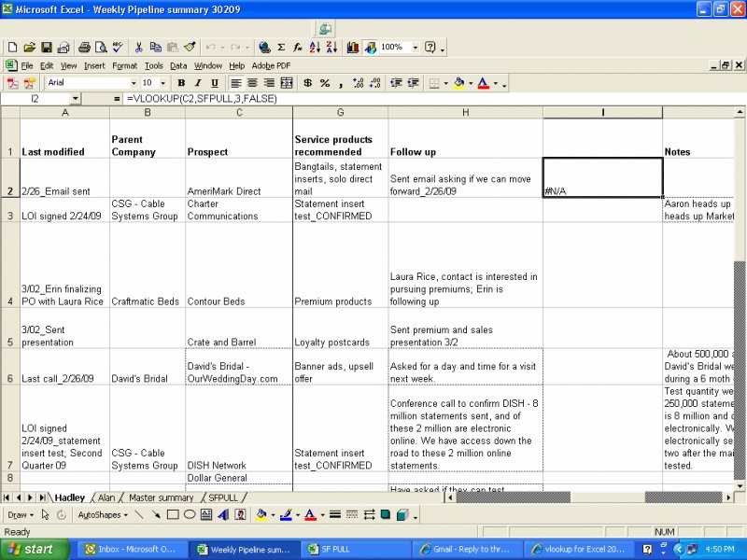The image size is (747, 560).
Task: Toggle Bold formatting
Action: pos(181,83)
